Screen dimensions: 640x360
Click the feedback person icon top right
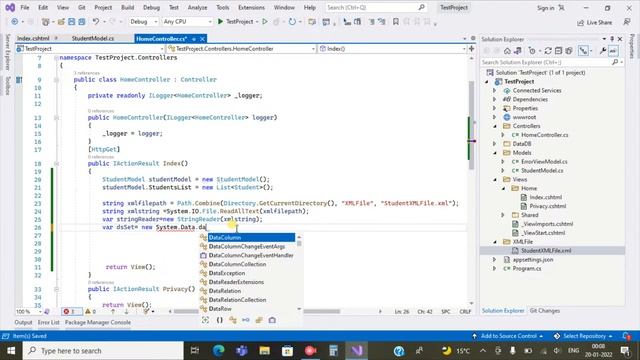pos(627,22)
